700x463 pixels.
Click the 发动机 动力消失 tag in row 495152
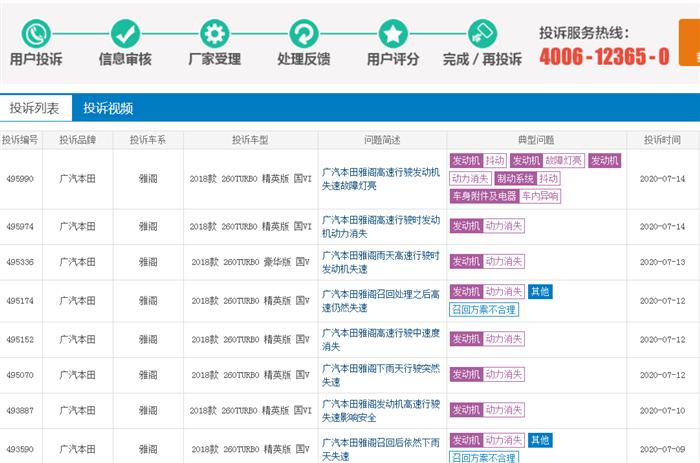click(487, 339)
